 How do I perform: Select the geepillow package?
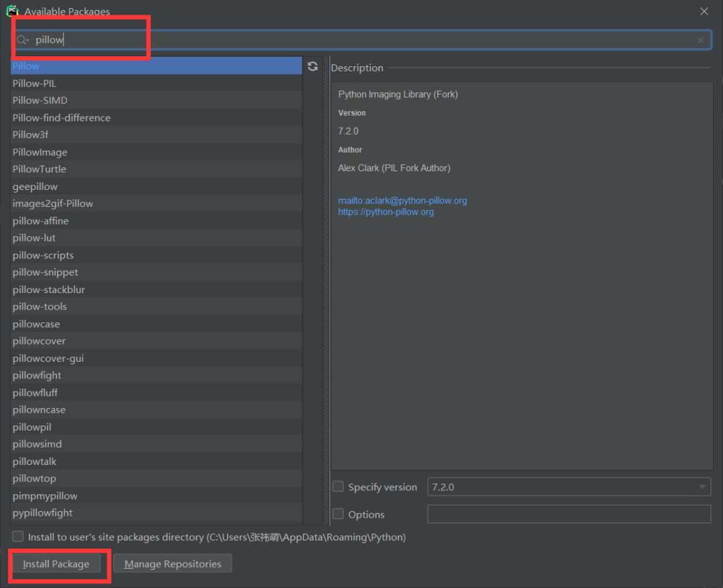click(x=156, y=186)
